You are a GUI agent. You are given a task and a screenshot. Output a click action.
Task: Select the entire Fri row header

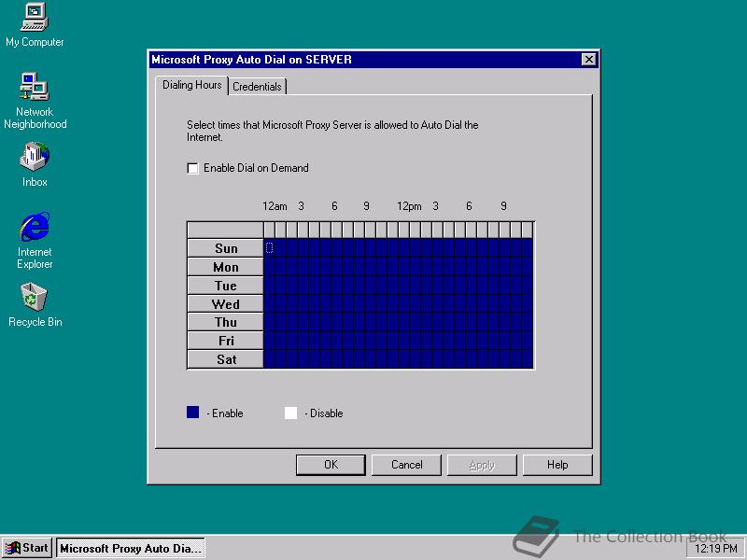225,341
